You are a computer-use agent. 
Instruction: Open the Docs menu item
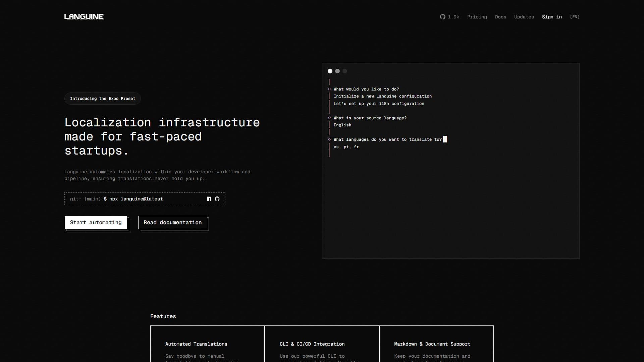click(x=500, y=17)
